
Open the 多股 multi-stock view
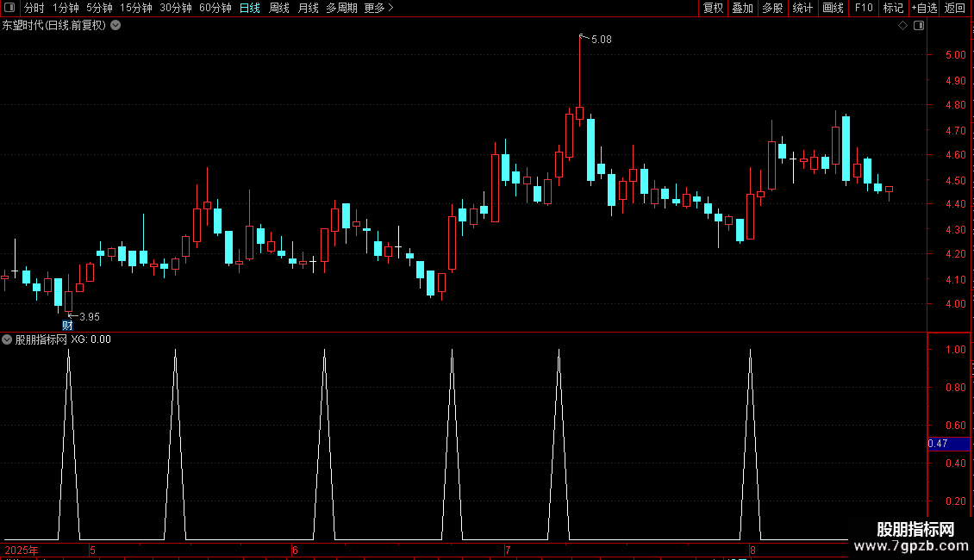[x=772, y=8]
